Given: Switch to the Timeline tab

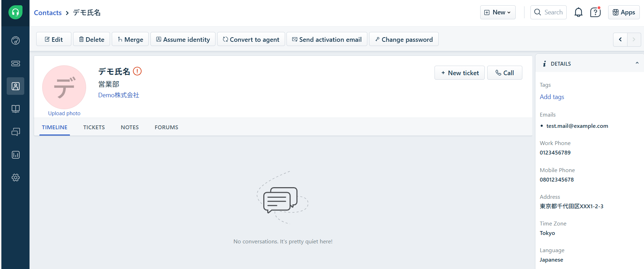Looking at the screenshot, I should tap(54, 127).
